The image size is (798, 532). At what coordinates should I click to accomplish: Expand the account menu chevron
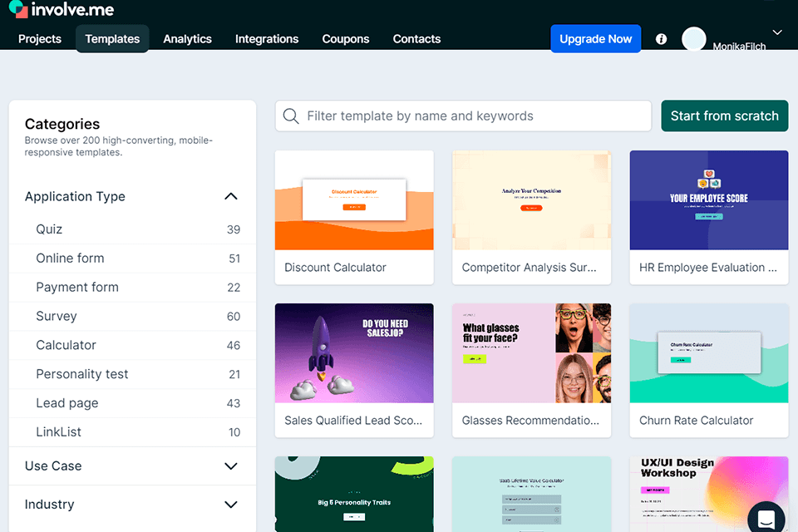click(777, 32)
